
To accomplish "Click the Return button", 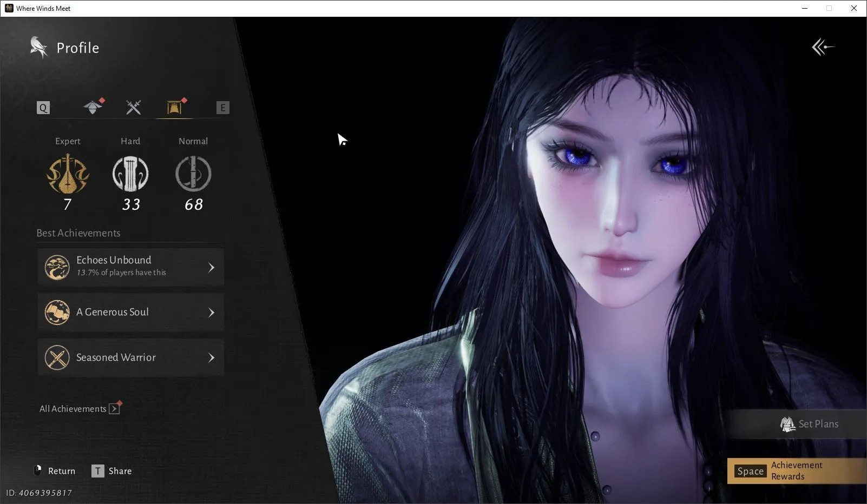I will pyautogui.click(x=55, y=471).
